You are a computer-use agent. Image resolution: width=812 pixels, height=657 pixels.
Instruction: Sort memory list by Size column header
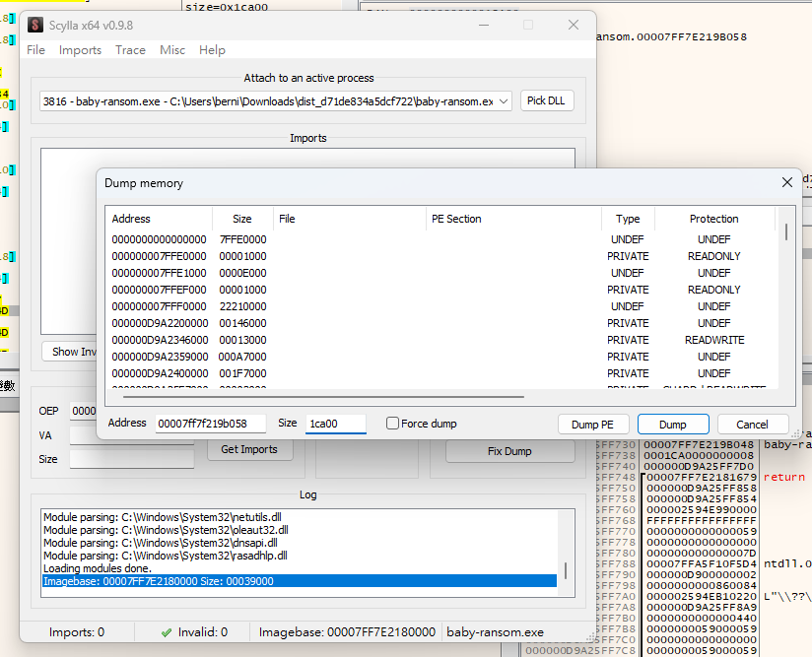242,219
